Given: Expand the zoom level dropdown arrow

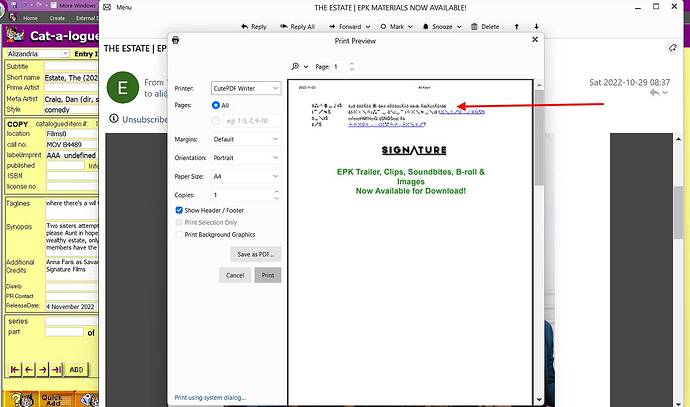Looking at the screenshot, I should pyautogui.click(x=306, y=67).
